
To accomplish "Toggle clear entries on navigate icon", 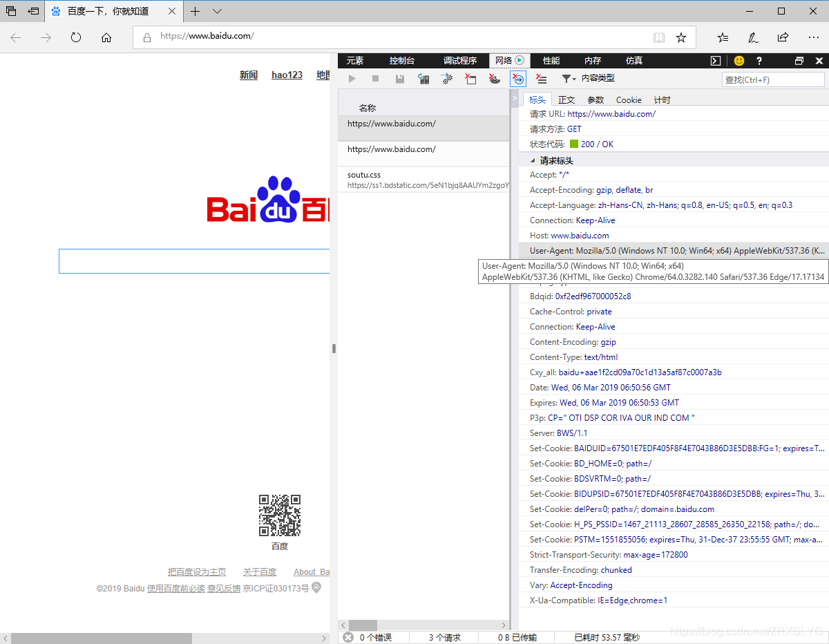I will 518,79.
